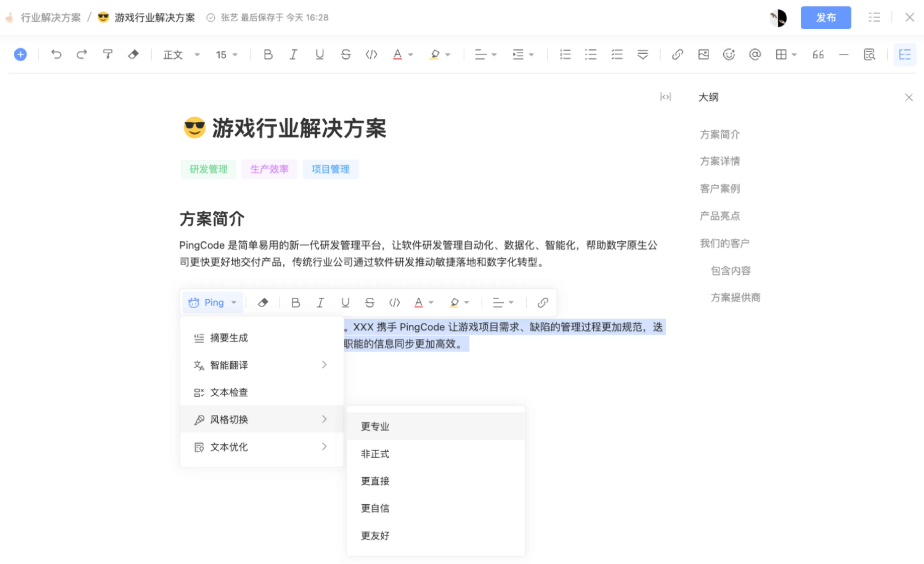The image size is (924, 564).
Task: Toggle bold in main toolbar
Action: (x=268, y=55)
